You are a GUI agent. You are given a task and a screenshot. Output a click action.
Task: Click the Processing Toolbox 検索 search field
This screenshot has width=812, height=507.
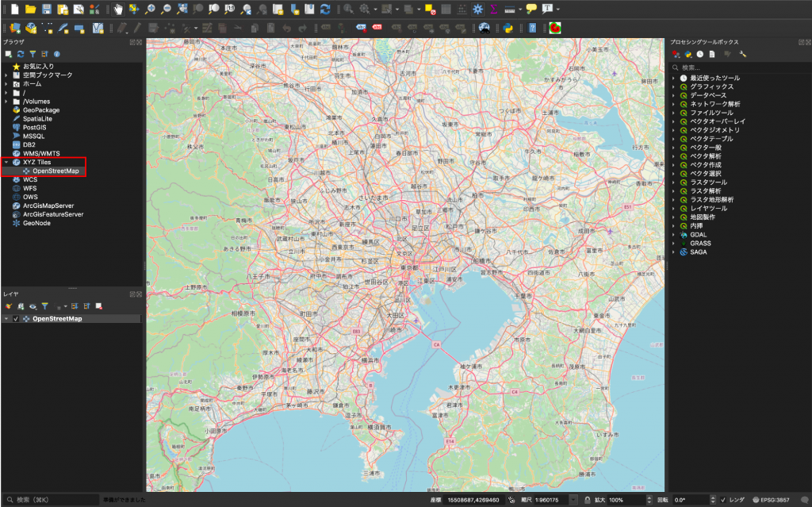[x=738, y=67]
